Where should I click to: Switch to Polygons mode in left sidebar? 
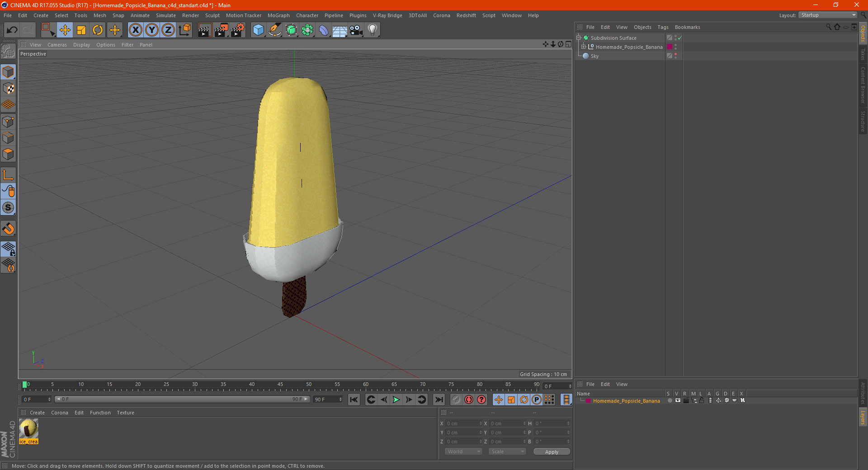click(x=8, y=154)
